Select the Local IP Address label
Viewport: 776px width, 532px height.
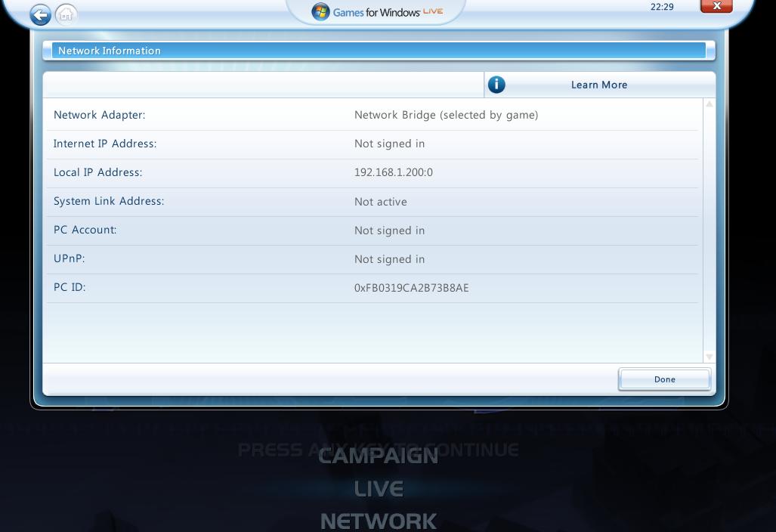(x=98, y=172)
